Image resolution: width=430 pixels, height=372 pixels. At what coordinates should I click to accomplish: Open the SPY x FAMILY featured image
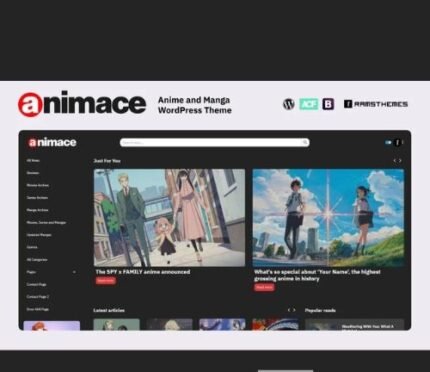point(169,218)
